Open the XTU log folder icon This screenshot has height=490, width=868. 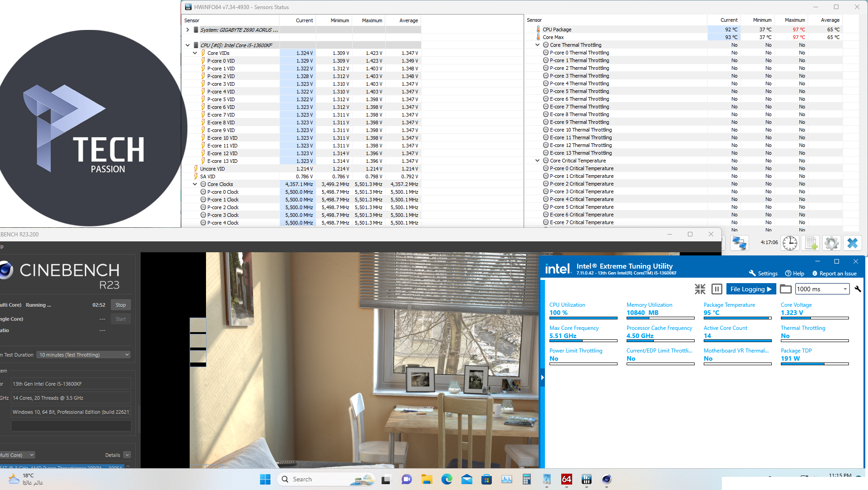pyautogui.click(x=786, y=289)
